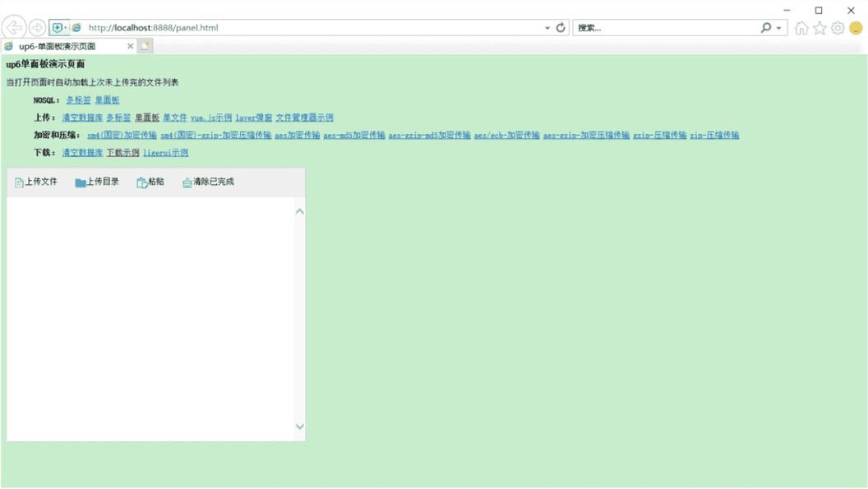Open browser settings gear icon

click(x=837, y=27)
